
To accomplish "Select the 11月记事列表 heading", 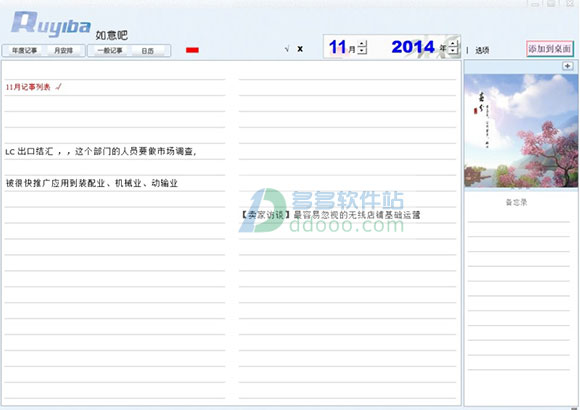I will [28, 87].
